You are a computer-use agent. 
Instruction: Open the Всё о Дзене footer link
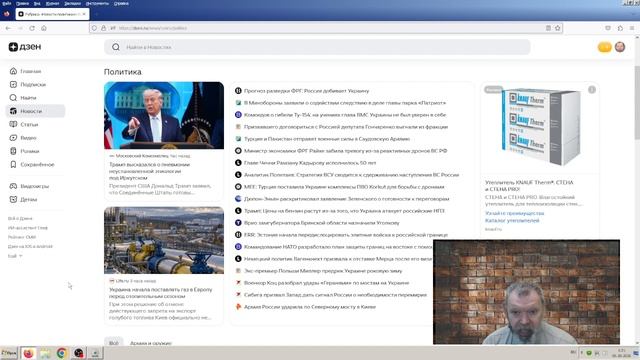point(20,218)
